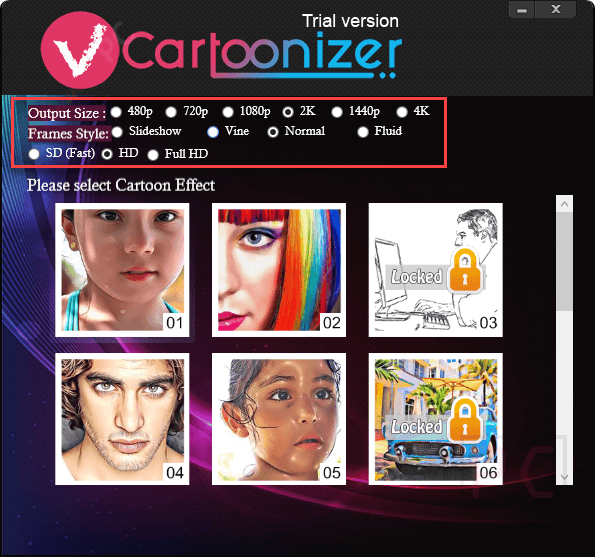Select SD (Fast) quality
595x557 pixels.
click(34, 154)
